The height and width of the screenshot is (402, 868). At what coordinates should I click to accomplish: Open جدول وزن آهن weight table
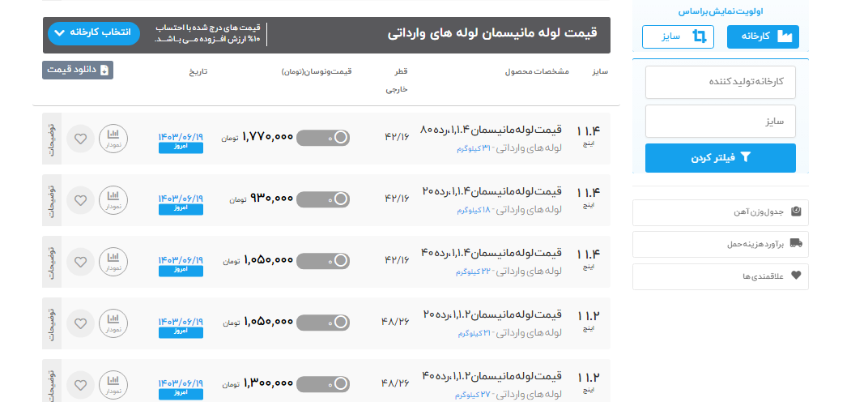[x=720, y=212]
